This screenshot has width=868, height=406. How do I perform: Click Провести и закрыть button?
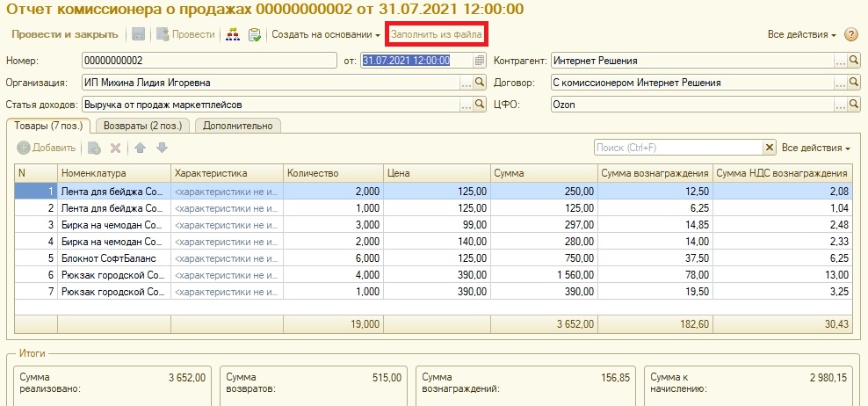[64, 34]
